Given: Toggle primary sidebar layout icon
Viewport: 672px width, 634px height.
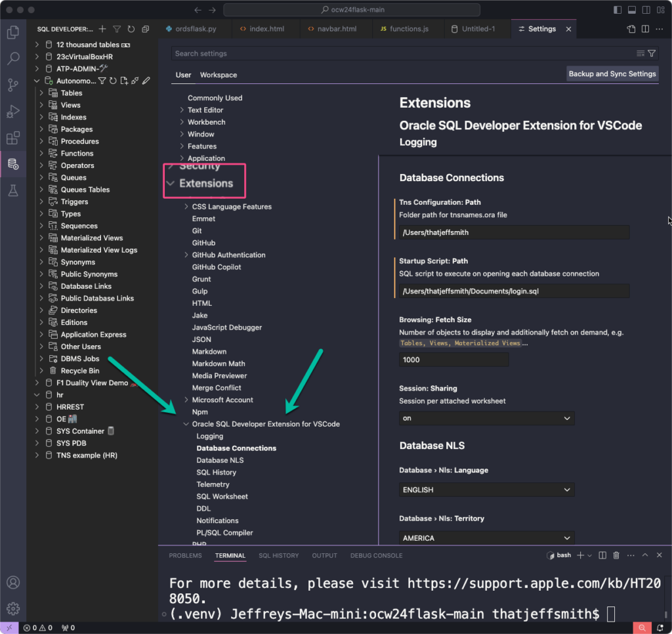Looking at the screenshot, I should [618, 10].
